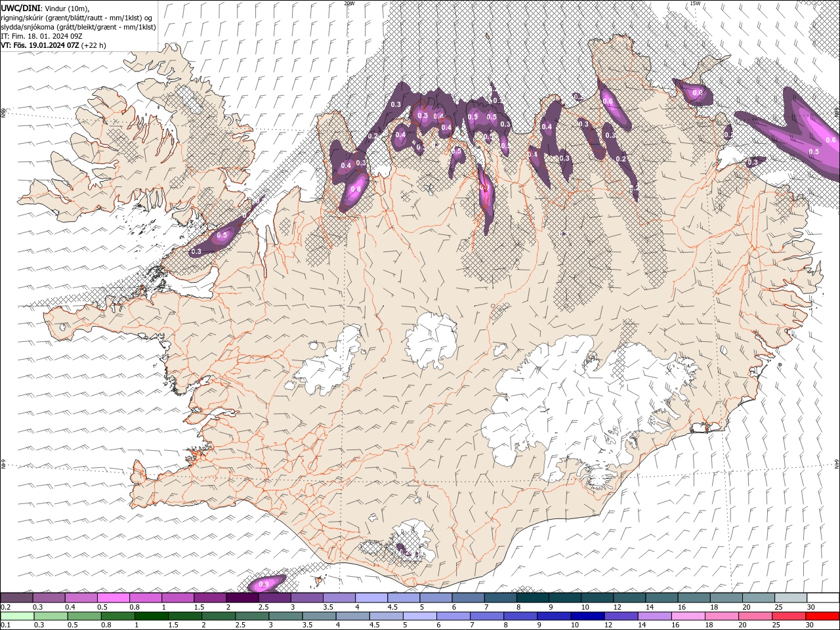Click the 15W longitude label
The image size is (840, 630).
695,3
